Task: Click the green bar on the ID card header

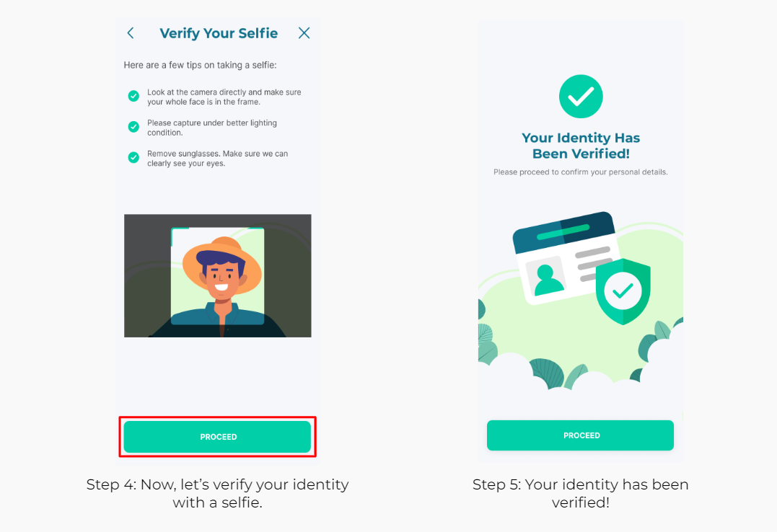Action: pyautogui.click(x=563, y=232)
